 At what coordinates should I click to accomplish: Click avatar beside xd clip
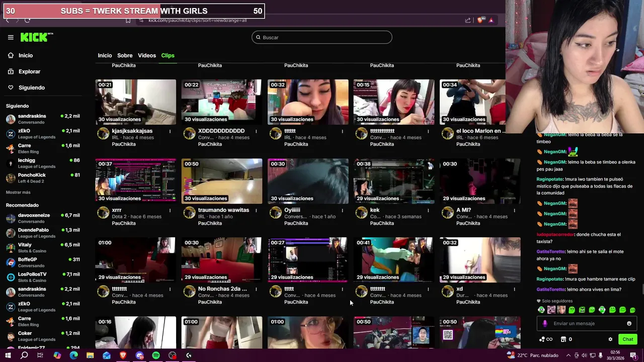(x=447, y=292)
